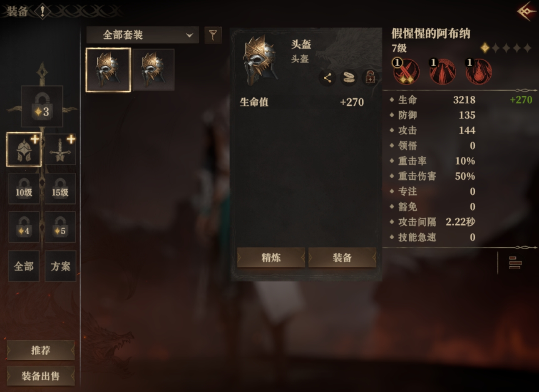Switch to the 全部 tab
Image resolution: width=539 pixels, height=392 pixels.
pyautogui.click(x=24, y=266)
